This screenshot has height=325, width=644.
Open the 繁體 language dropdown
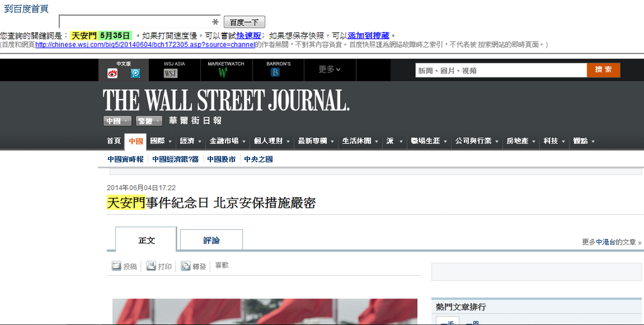(x=149, y=121)
